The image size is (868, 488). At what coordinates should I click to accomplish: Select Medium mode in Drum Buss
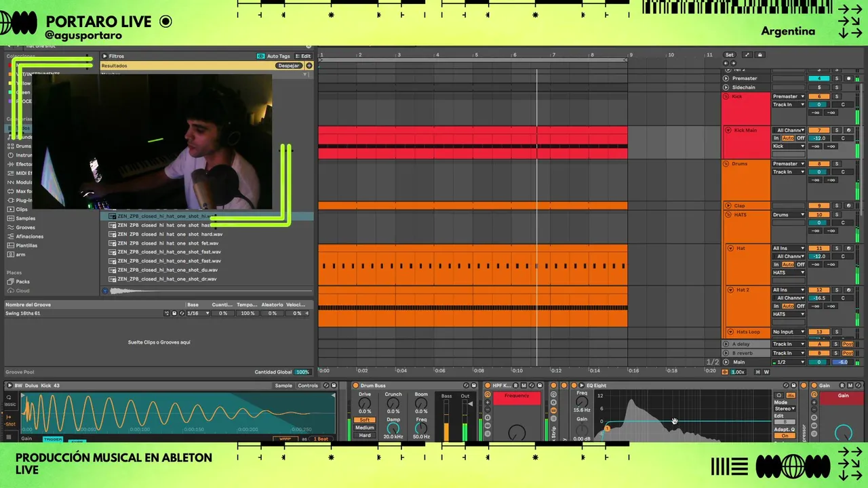pos(365,428)
